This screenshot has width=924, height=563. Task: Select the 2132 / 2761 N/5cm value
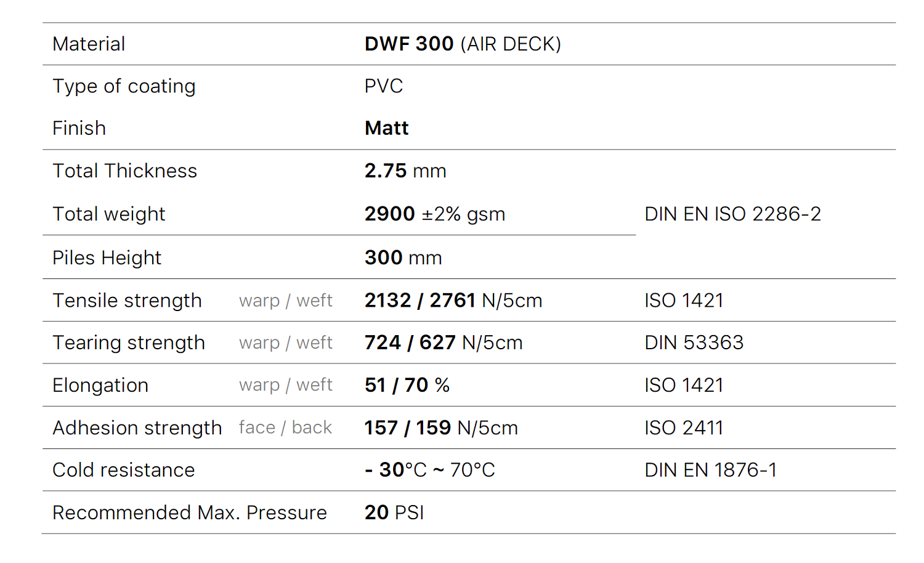tap(453, 301)
